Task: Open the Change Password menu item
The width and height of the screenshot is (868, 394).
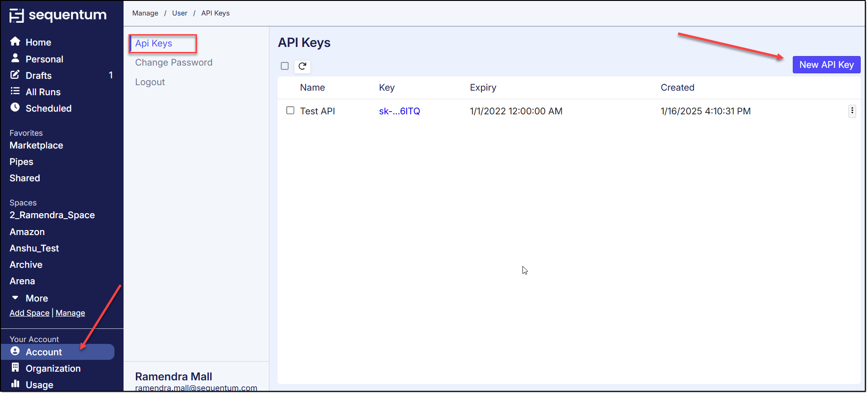Action: pos(174,63)
